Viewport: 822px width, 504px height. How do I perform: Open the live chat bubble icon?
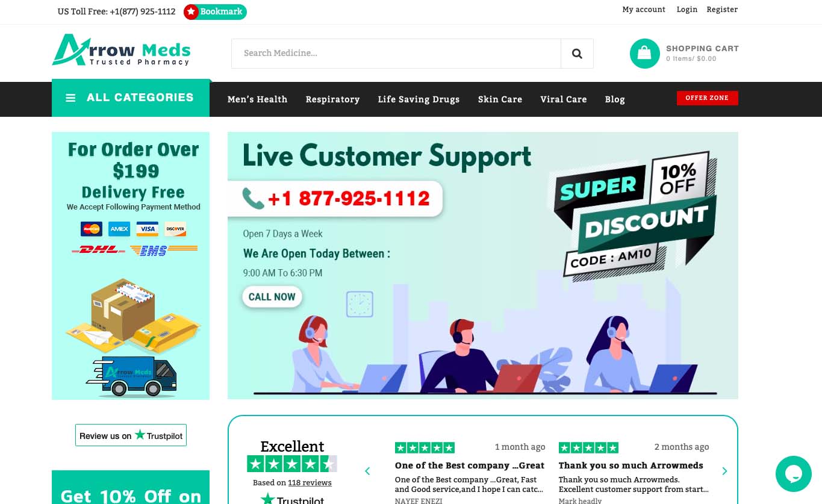793,474
